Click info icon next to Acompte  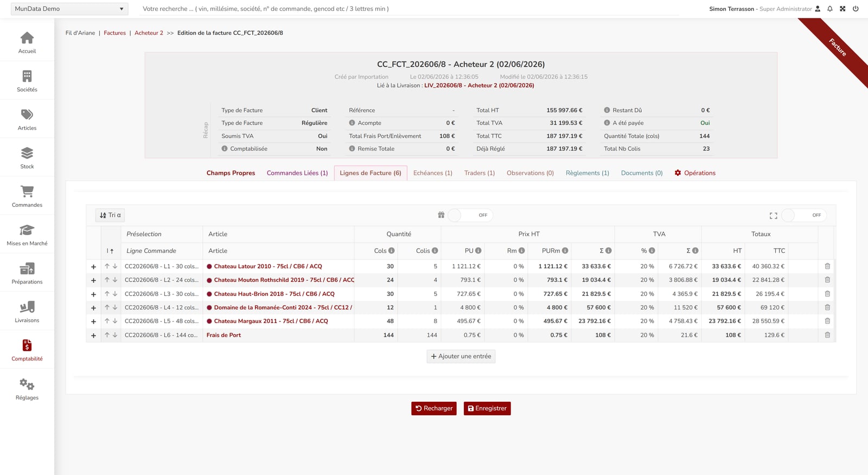tap(352, 123)
